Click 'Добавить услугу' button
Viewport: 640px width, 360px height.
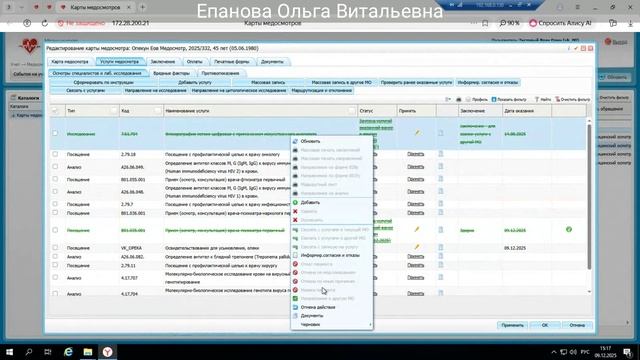click(195, 82)
